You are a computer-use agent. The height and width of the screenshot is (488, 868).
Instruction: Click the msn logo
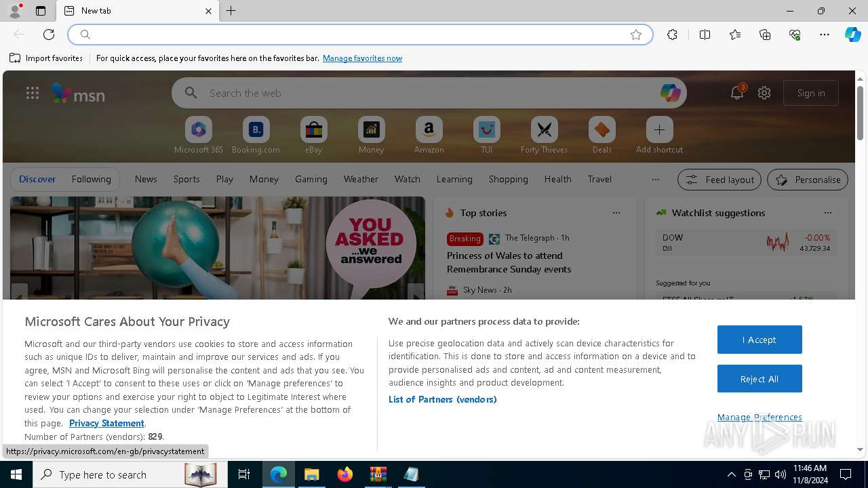point(79,94)
